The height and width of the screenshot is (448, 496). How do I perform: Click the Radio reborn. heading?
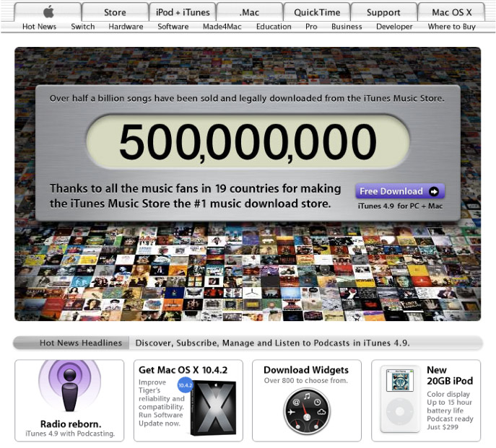pos(71,424)
